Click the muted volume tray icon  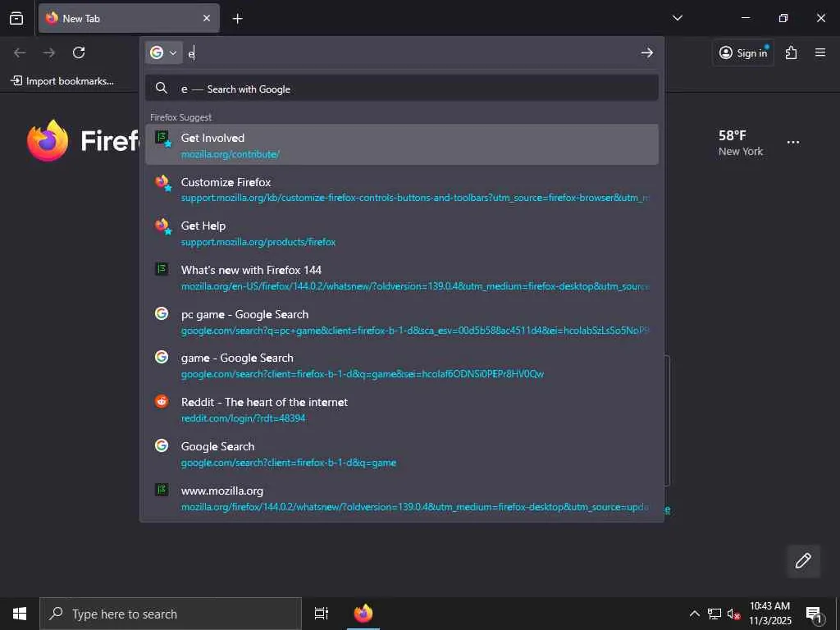coord(733,614)
